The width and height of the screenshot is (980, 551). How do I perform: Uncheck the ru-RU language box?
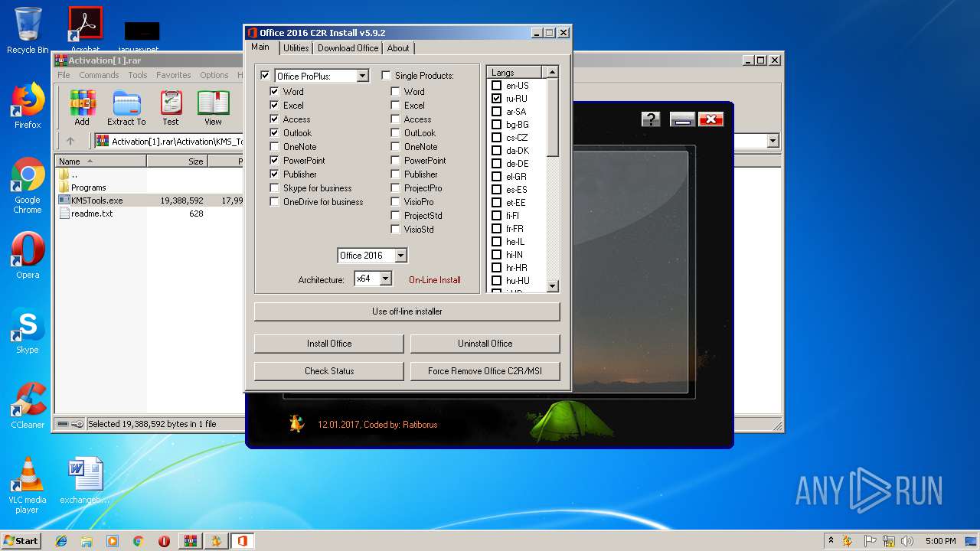click(496, 99)
